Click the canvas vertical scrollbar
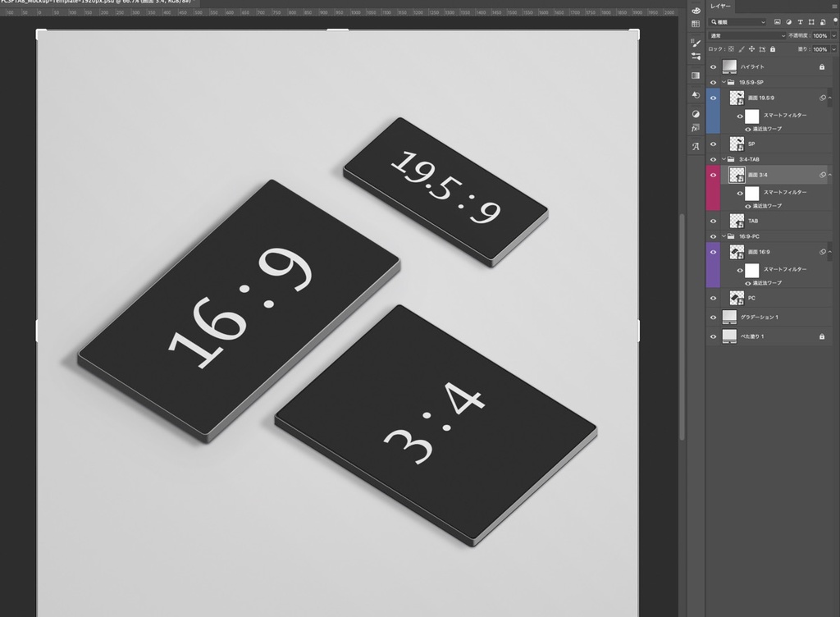Viewport: 840px width, 617px height. coord(682,327)
